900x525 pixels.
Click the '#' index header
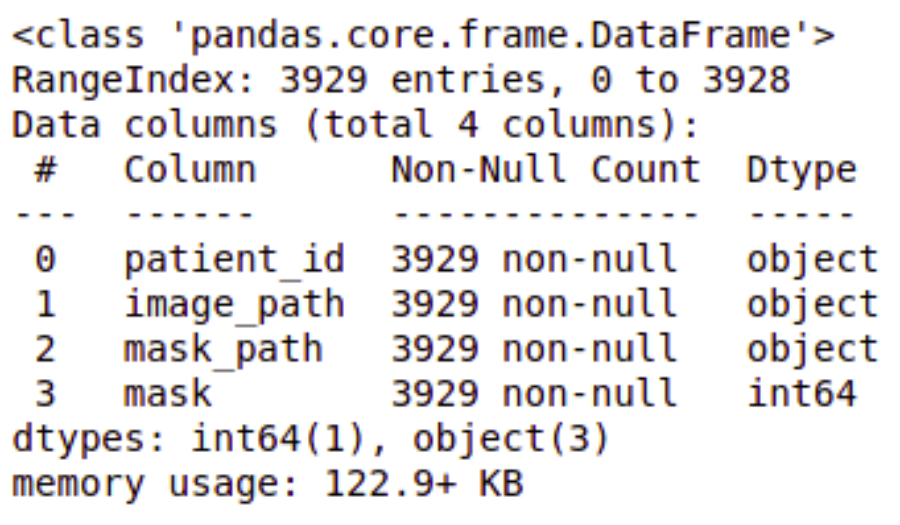pyautogui.click(x=46, y=170)
